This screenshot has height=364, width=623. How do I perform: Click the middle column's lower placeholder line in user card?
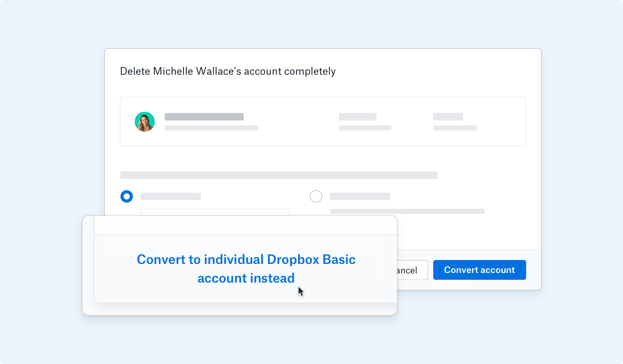[x=365, y=128]
